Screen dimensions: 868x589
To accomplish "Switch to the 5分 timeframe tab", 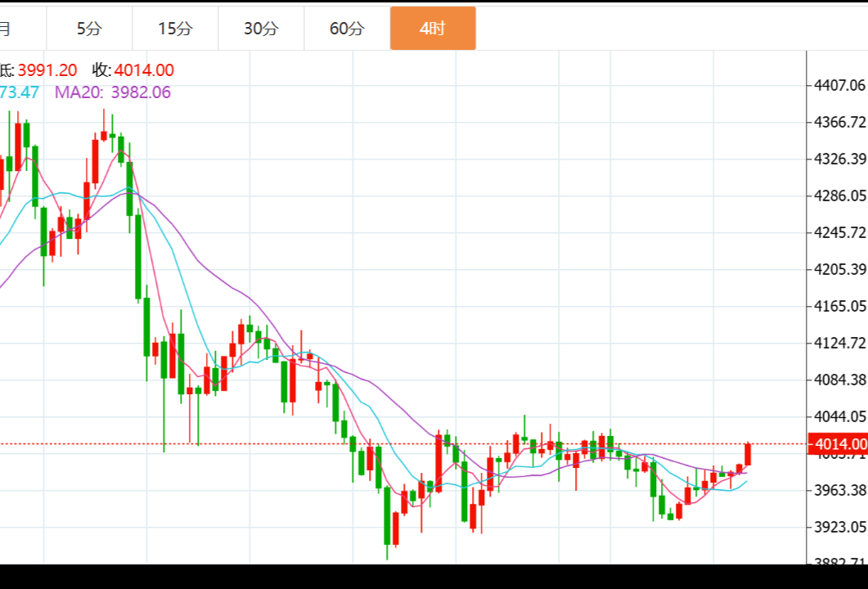I will (89, 29).
